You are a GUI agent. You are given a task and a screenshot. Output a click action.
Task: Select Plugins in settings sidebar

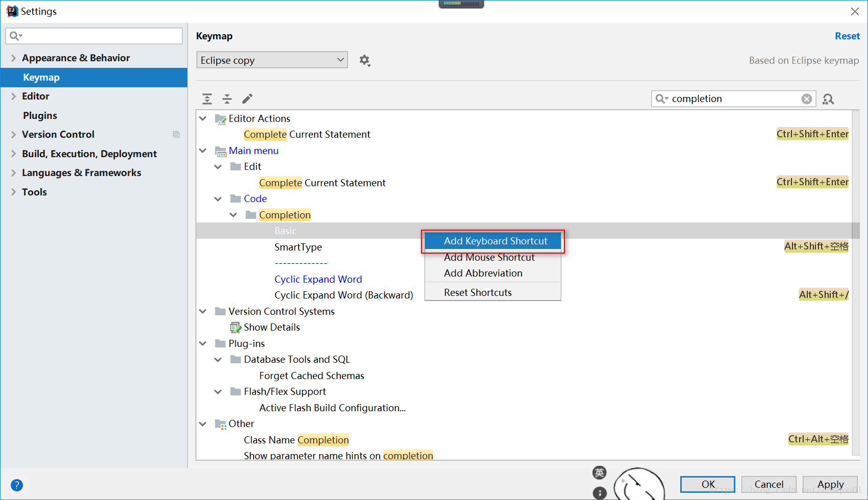coord(94,116)
